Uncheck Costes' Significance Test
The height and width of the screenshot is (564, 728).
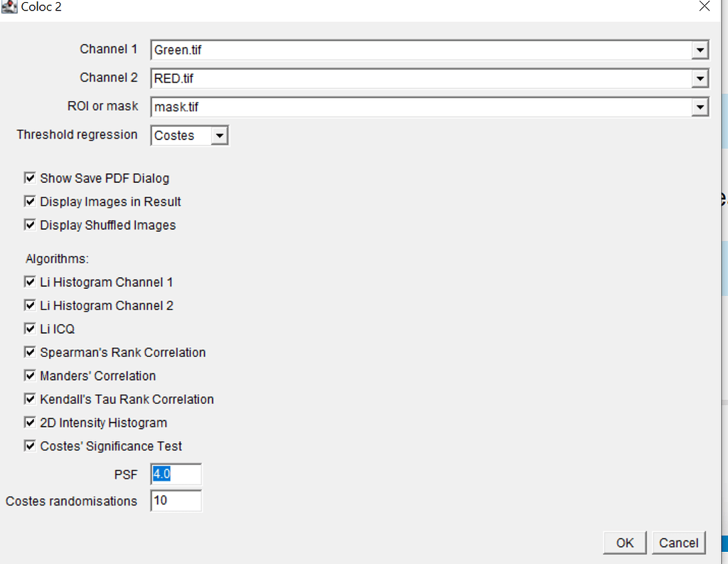[30, 446]
